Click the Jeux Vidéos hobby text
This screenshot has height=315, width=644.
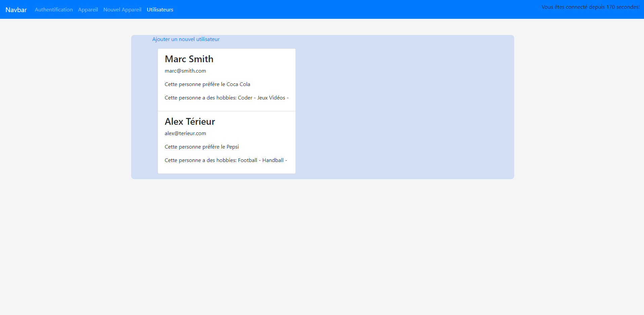coord(271,98)
